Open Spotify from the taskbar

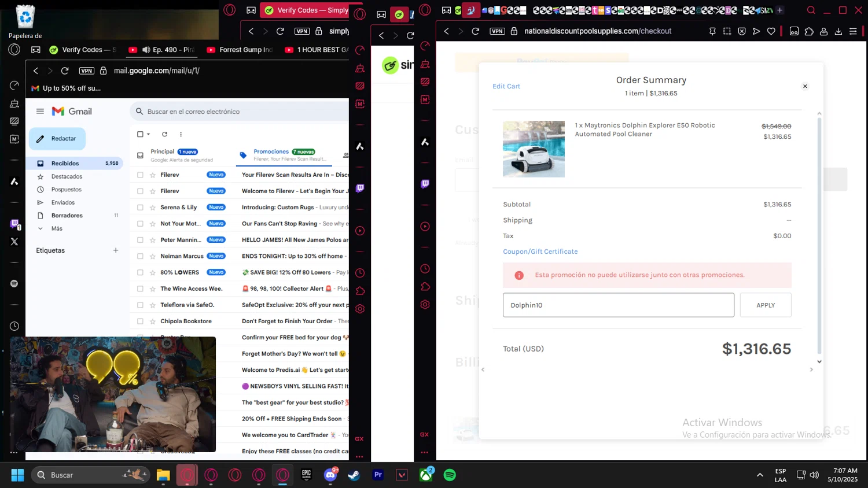450,475
